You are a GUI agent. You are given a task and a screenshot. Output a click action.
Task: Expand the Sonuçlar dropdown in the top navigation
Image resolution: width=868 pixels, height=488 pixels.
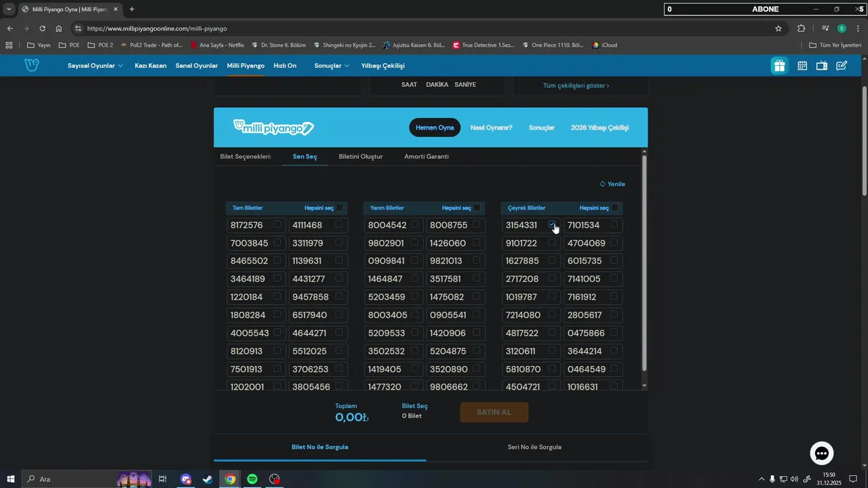coord(332,66)
